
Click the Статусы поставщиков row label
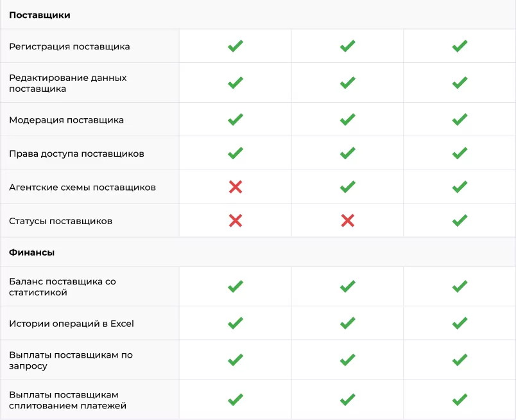point(60,221)
